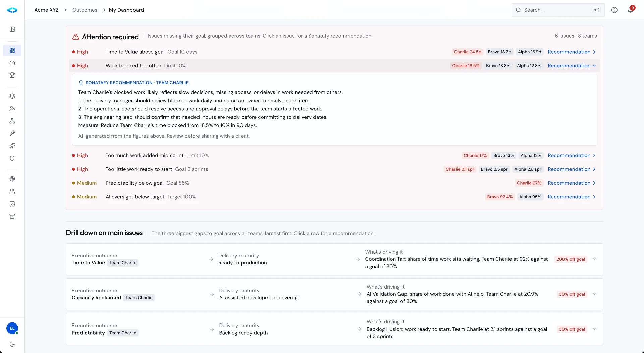Open the AI sparkles icon in sidebar

pos(12,145)
